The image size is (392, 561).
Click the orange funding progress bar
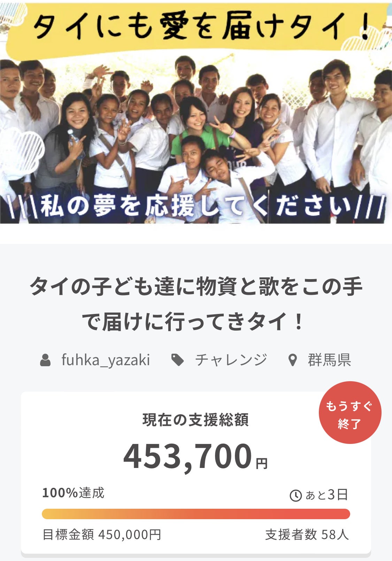coord(196,514)
